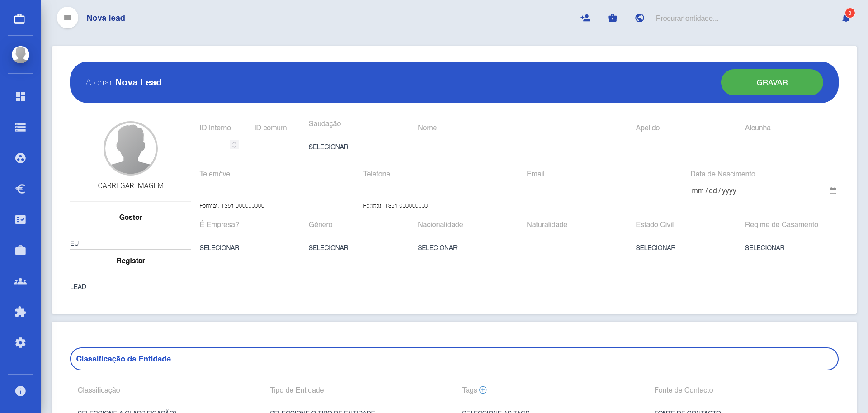This screenshot has height=413, width=868.
Task: Open the Estado Civil dropdown
Action: click(x=682, y=248)
